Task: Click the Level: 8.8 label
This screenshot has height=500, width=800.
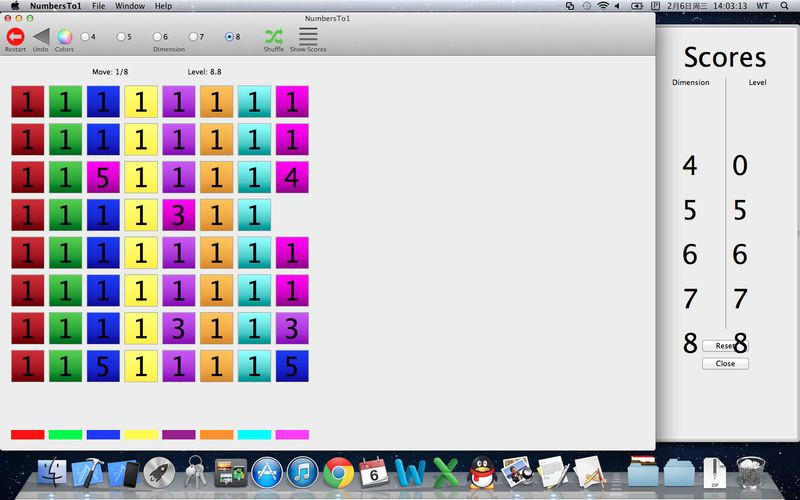Action: [205, 72]
